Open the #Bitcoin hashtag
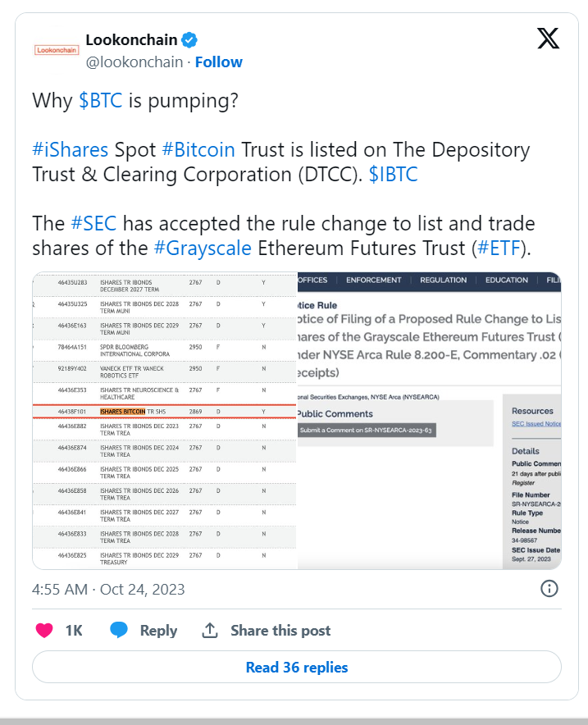This screenshot has height=725, width=588. click(198, 150)
